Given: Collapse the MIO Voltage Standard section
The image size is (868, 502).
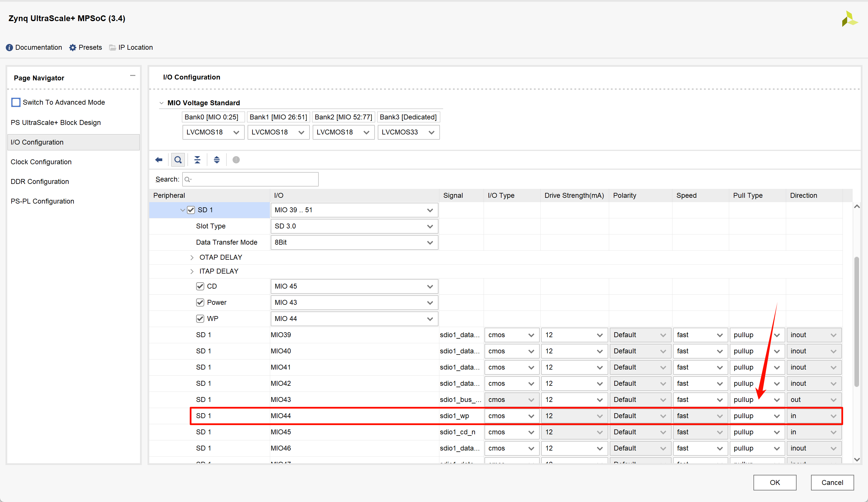Looking at the screenshot, I should tap(161, 103).
